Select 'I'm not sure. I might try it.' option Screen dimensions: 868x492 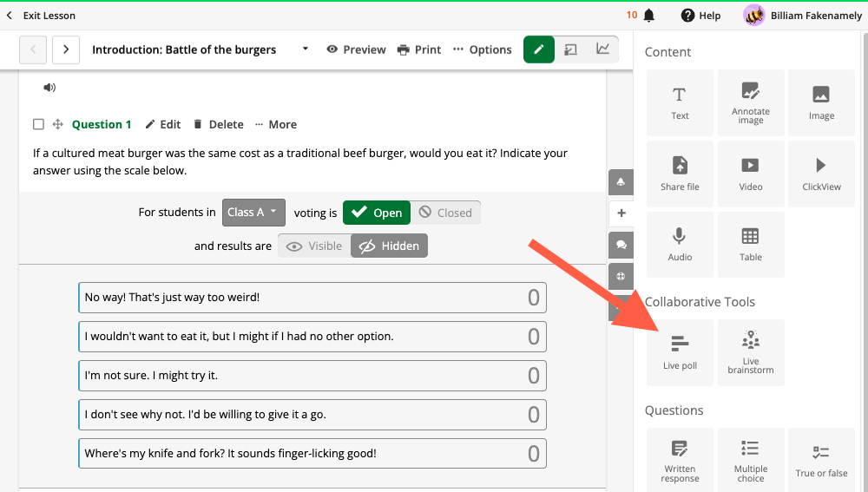(312, 376)
